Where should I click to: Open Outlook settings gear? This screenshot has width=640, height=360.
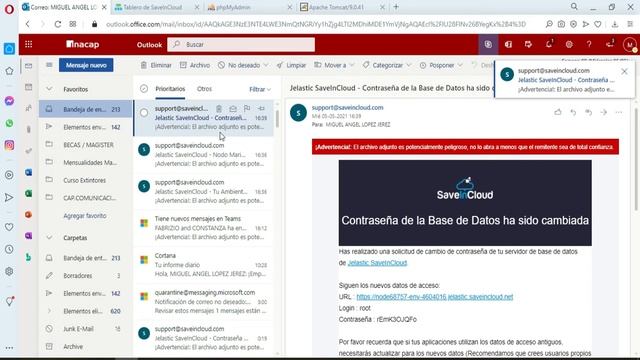[x=569, y=44]
